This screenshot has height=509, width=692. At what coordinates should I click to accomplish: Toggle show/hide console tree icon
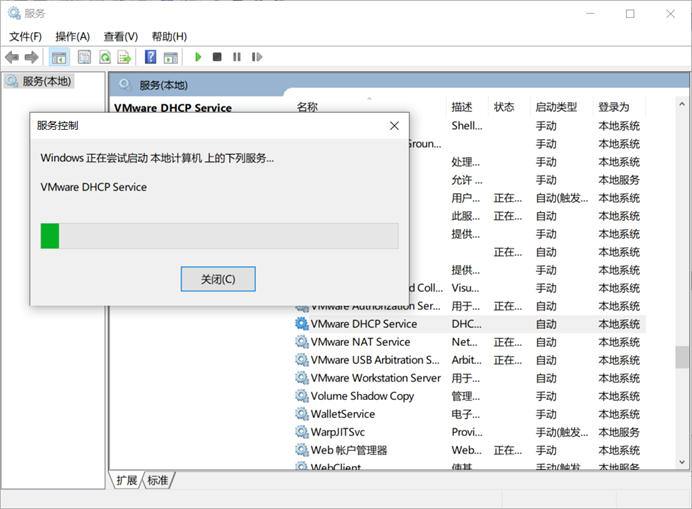tap(59, 57)
